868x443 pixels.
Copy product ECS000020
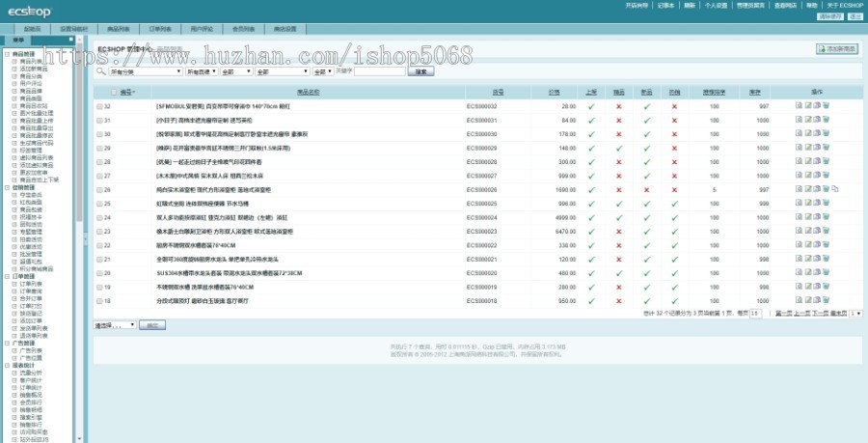(817, 272)
